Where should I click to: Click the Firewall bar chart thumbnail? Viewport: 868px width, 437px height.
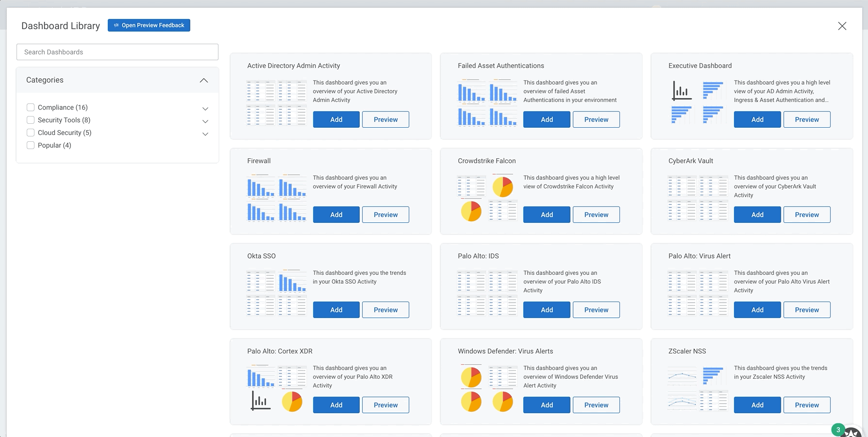coord(261,187)
